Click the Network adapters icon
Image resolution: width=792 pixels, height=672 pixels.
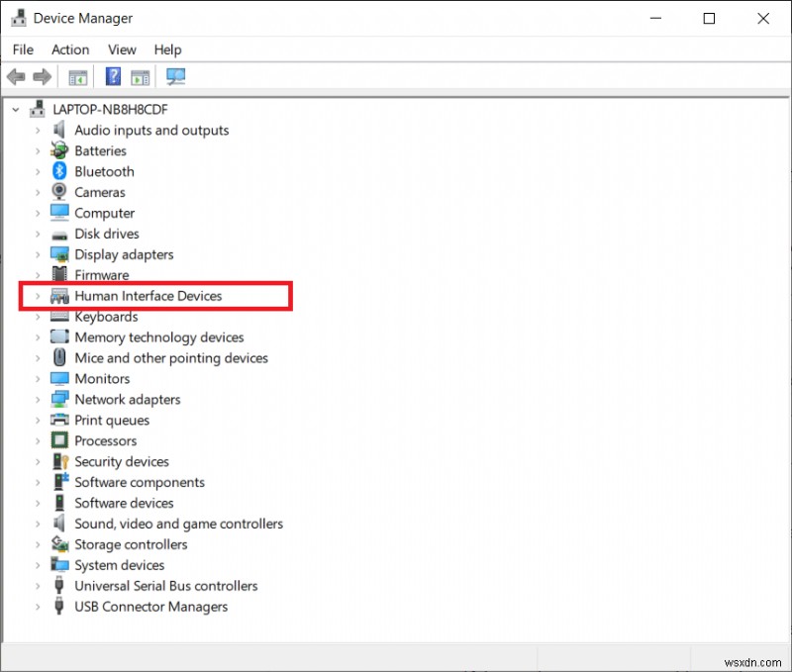[x=59, y=399]
